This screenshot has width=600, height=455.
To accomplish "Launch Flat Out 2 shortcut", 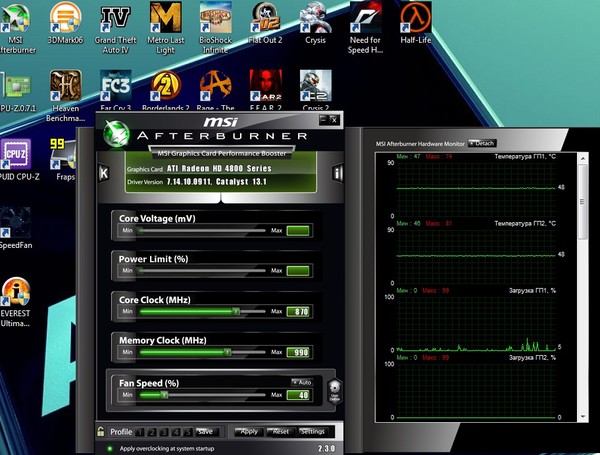I will 265,23.
